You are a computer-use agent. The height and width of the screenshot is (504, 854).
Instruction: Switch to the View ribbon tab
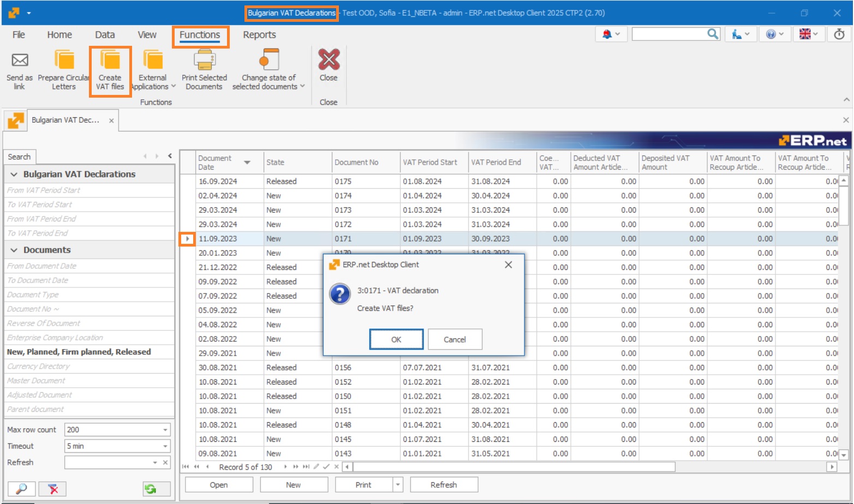coord(147,34)
